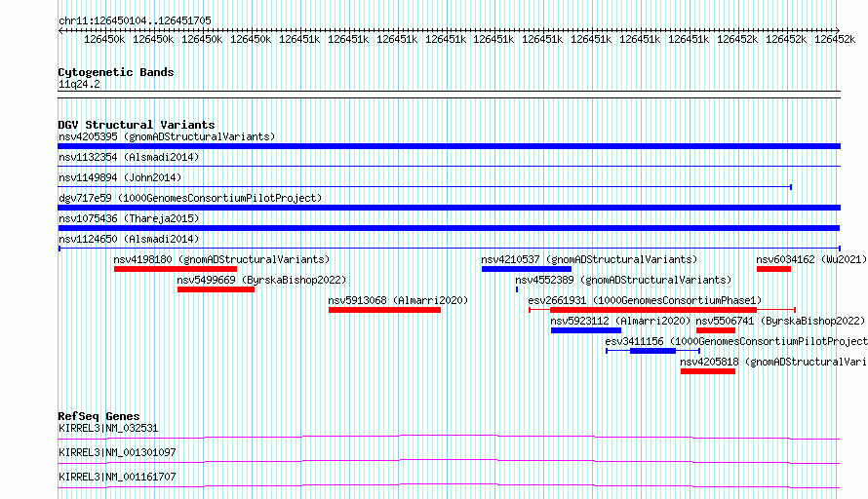Select the DGV Structural Variants track title
This screenshot has height=499, width=868.
pyautogui.click(x=137, y=125)
